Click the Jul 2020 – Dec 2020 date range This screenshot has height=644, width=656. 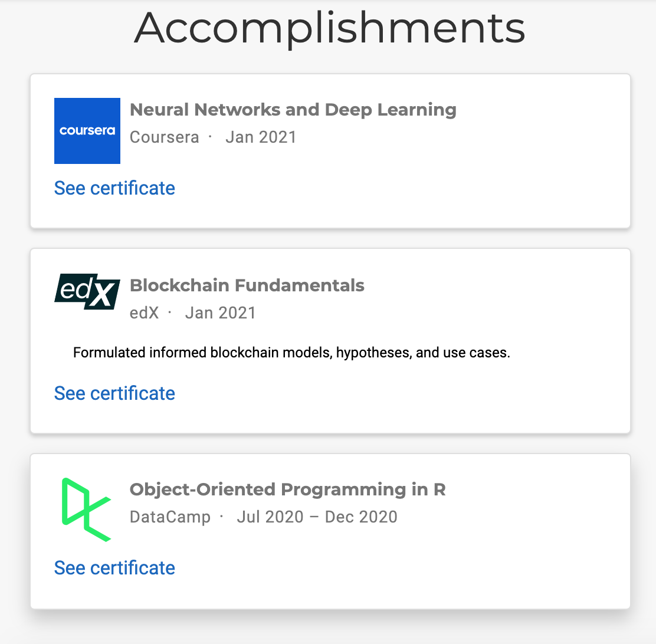[317, 517]
